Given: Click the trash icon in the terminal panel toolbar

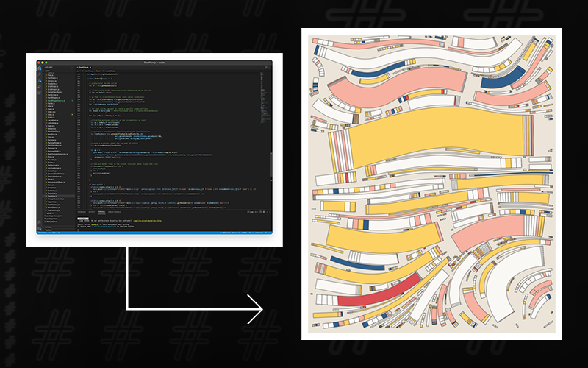Looking at the screenshot, I should pyautogui.click(x=264, y=212).
